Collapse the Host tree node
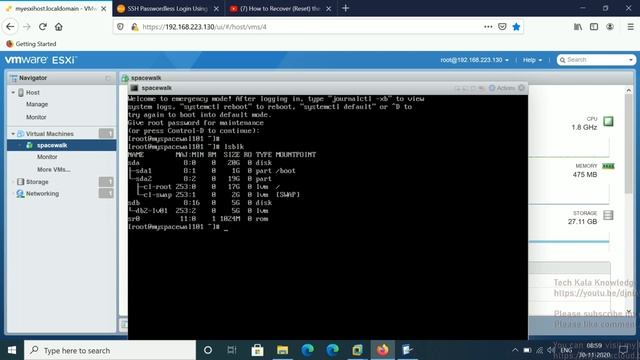 coord(13,93)
